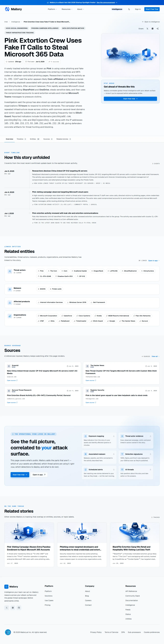Expand the Resources dropdown menu
164x644 pixels.
click(67, 9)
